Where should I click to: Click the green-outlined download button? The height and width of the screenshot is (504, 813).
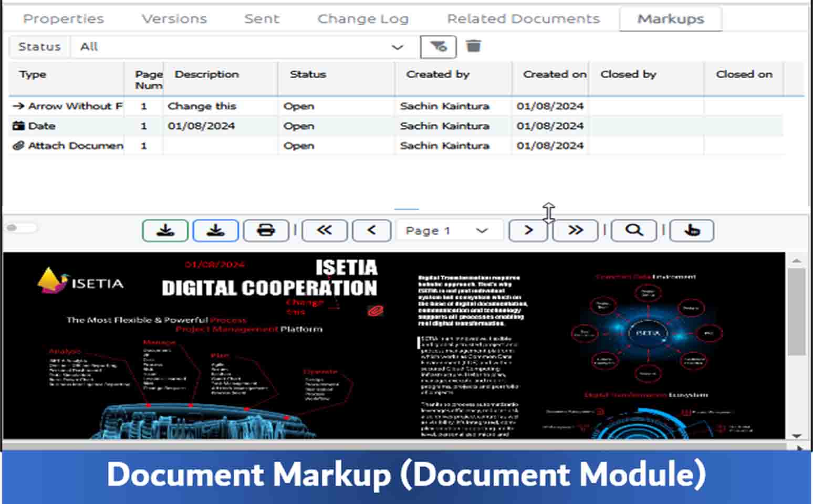pyautogui.click(x=165, y=230)
